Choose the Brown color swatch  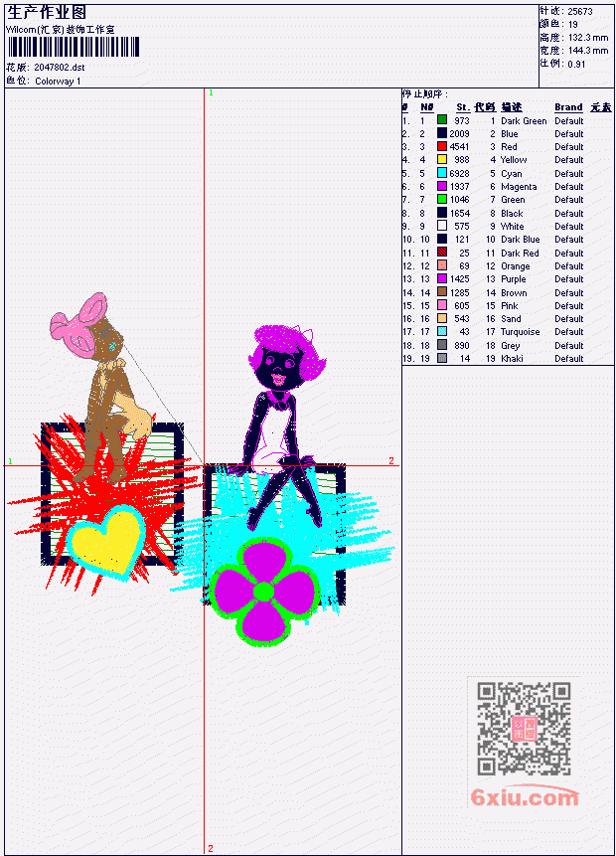(442, 292)
